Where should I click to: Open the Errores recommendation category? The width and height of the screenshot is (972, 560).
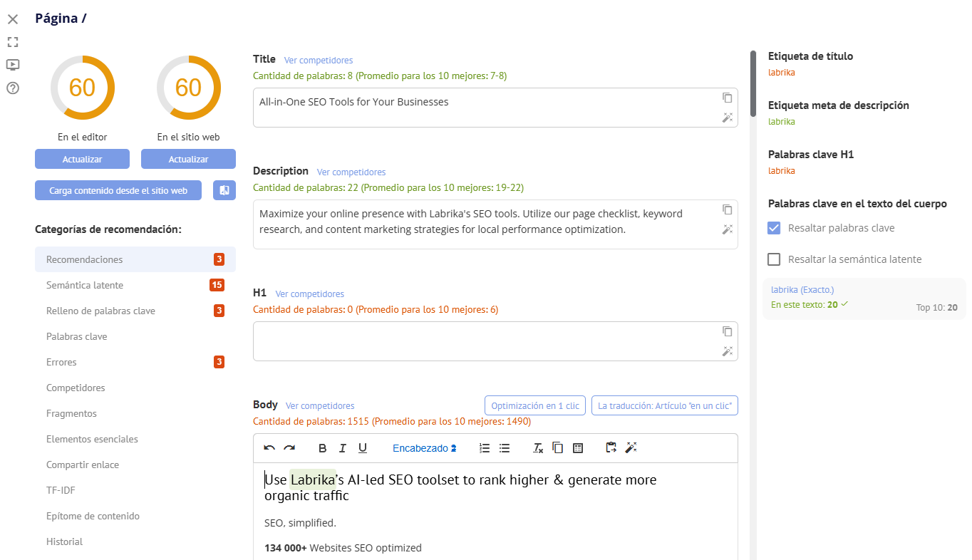[x=61, y=362]
